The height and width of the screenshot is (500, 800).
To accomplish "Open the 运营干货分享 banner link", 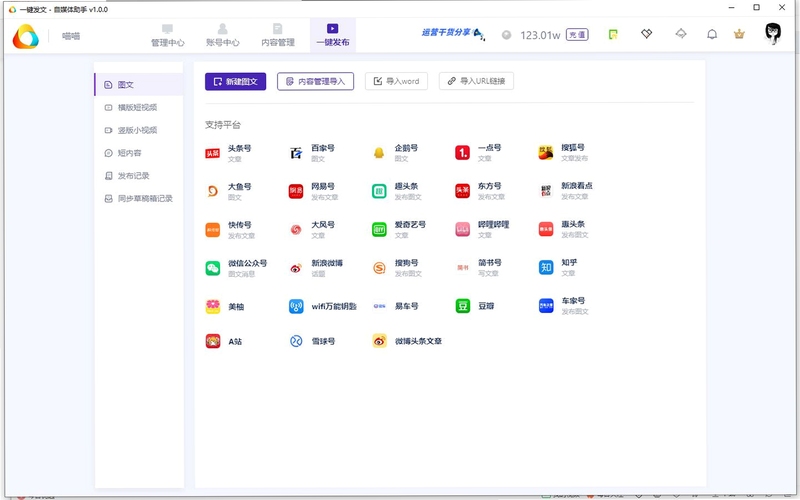I will coord(453,33).
